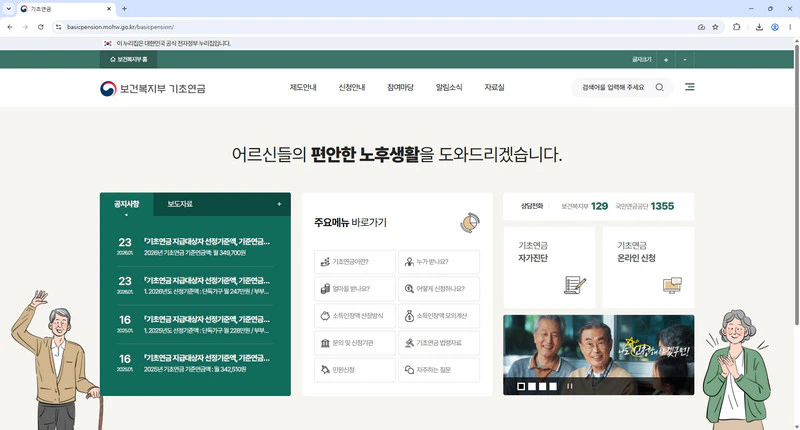Open 기초연금 온라인 신청 card

coord(648,267)
